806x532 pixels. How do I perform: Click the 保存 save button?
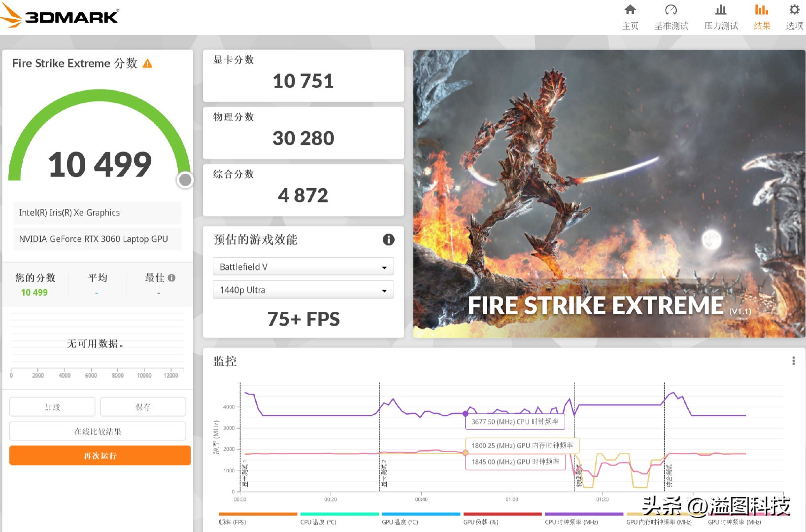[143, 407]
